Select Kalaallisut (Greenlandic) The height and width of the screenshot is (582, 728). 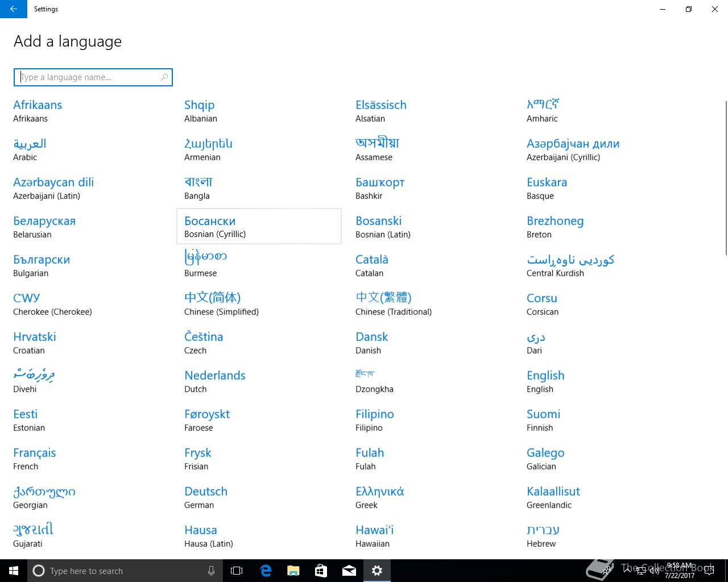click(601, 497)
